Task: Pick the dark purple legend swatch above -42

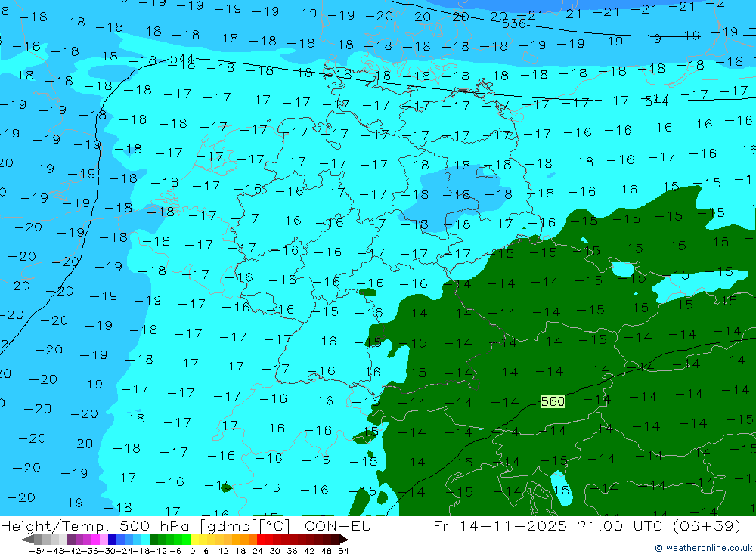Action: tap(71, 539)
